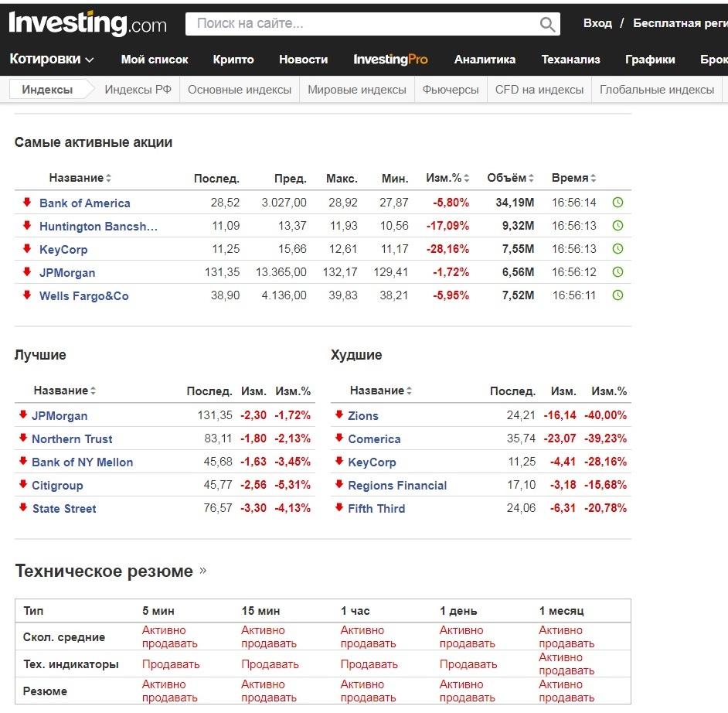Click the clock icon in JPMorgan active row
The width and height of the screenshot is (728, 713).
[617, 272]
